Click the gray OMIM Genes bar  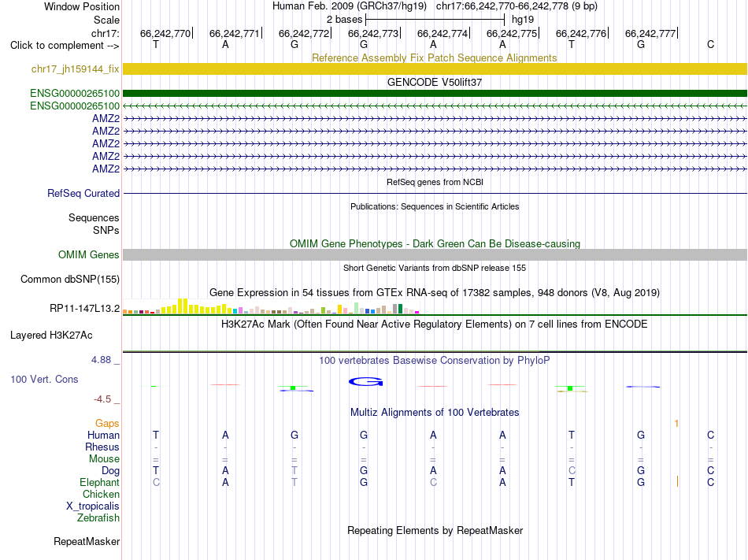pyautogui.click(x=435, y=254)
